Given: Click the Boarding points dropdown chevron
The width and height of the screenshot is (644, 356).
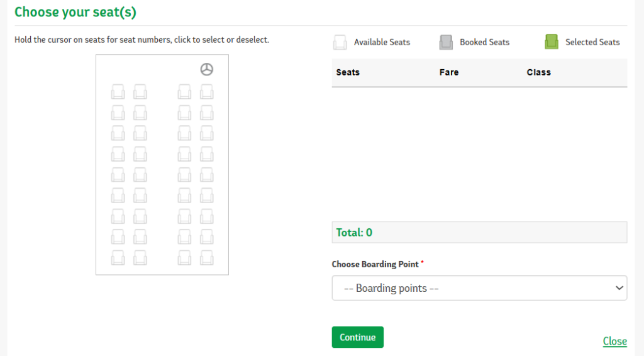Looking at the screenshot, I should point(619,288).
